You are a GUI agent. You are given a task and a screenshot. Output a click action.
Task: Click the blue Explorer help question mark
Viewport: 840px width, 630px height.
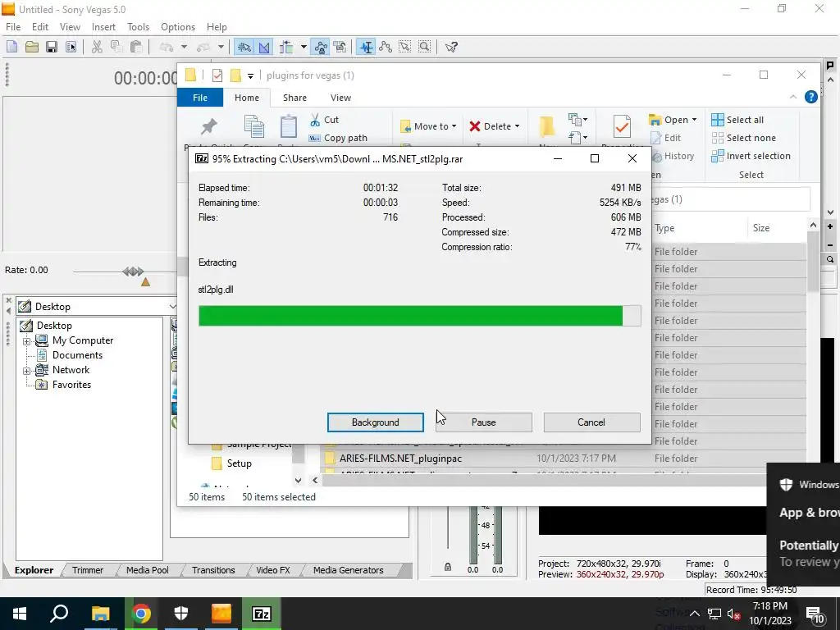coord(811,97)
